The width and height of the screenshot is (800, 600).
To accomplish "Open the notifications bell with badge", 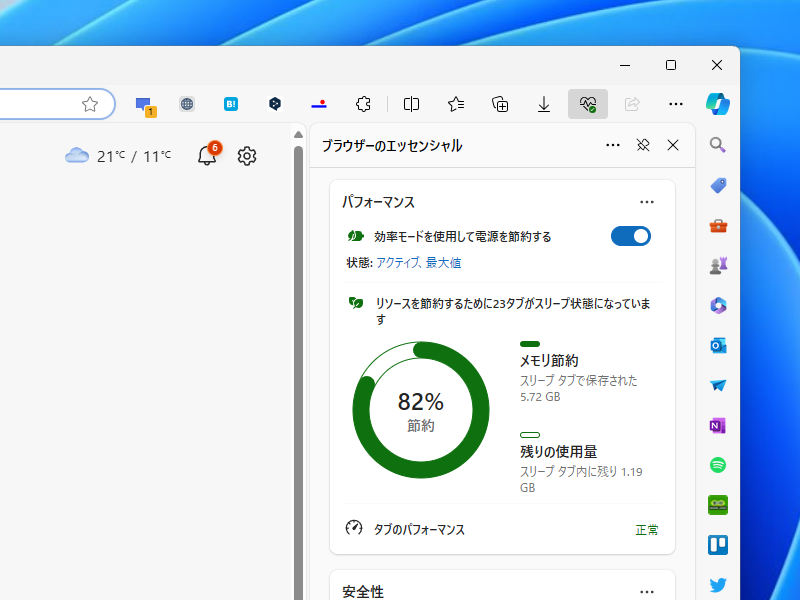I will pos(205,156).
